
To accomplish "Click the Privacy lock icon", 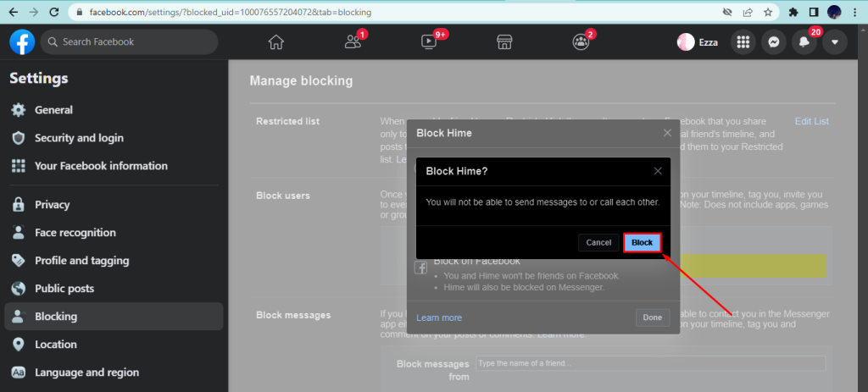I will tap(19, 205).
